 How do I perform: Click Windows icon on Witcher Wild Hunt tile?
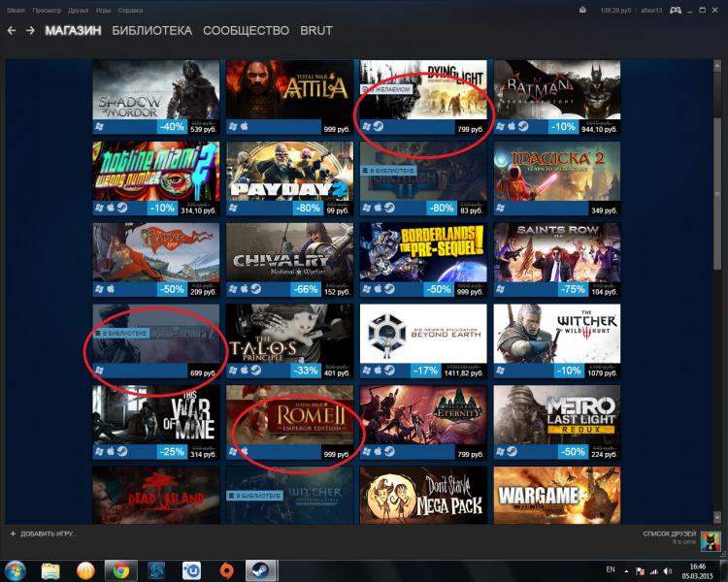[x=501, y=370]
